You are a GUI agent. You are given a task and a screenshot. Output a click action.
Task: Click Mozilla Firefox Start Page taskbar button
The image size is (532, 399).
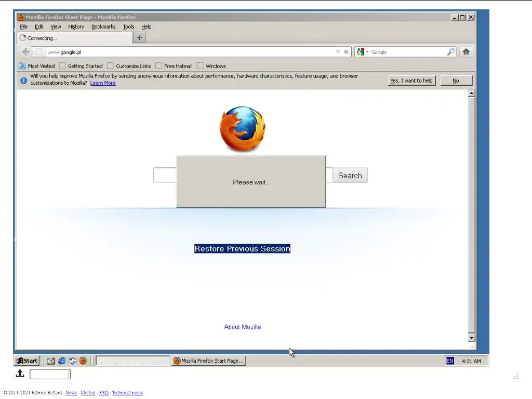(x=209, y=361)
